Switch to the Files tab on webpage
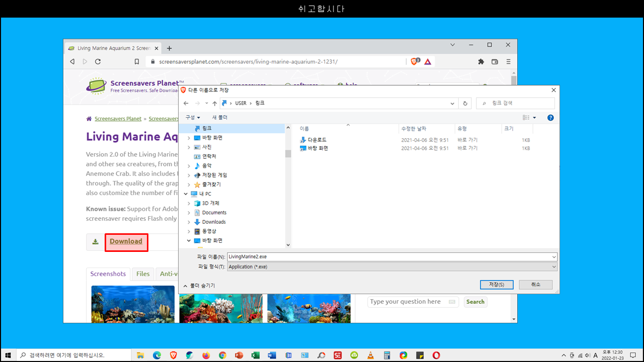Screen dimensions: 644x362 click(143, 274)
